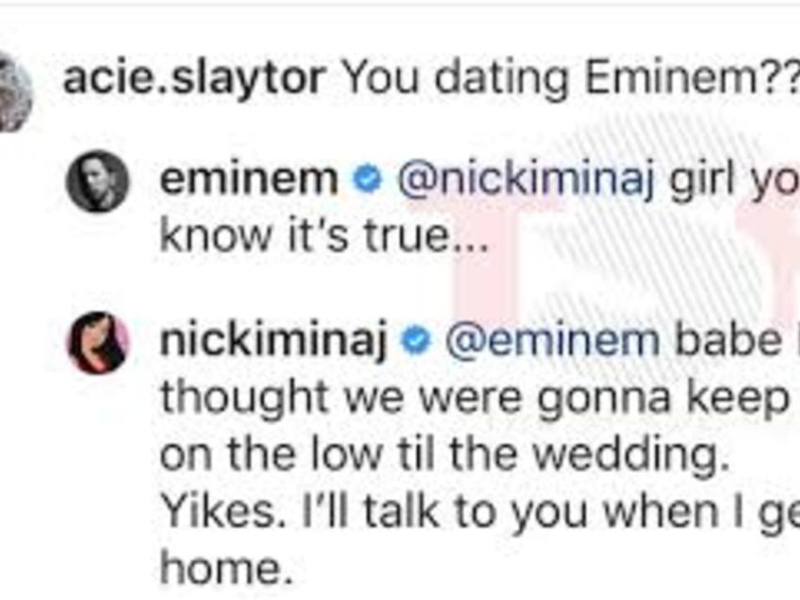Open eminem's profile avatar
The height and width of the screenshot is (600, 800).
click(97, 181)
